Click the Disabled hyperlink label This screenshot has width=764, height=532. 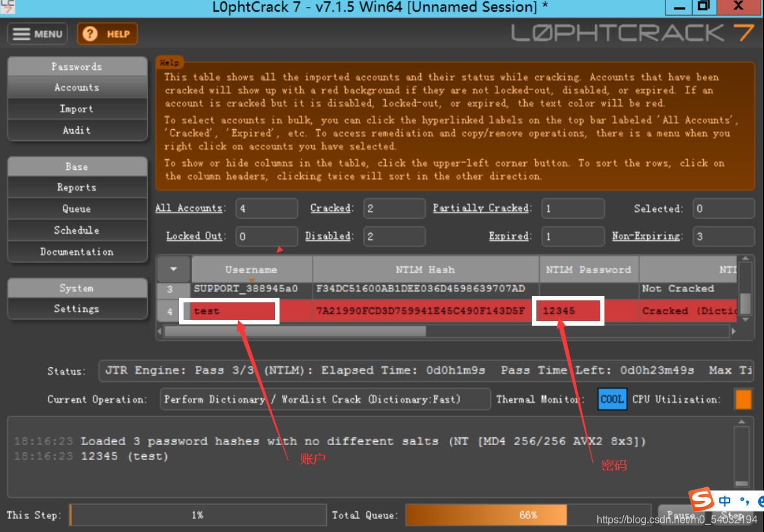click(328, 236)
